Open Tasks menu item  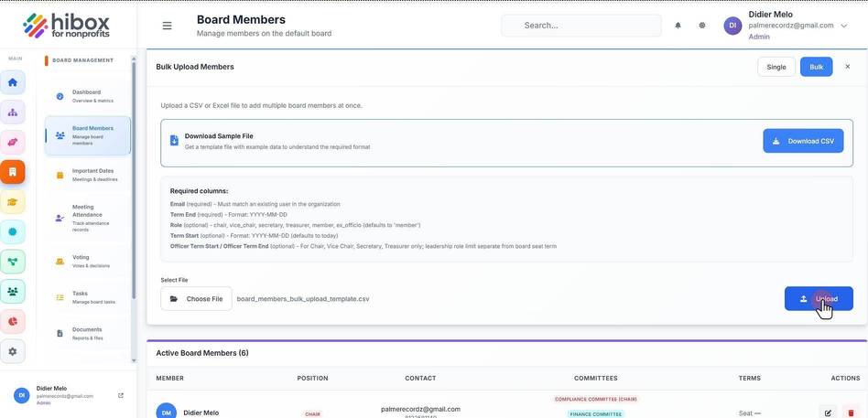(x=88, y=297)
